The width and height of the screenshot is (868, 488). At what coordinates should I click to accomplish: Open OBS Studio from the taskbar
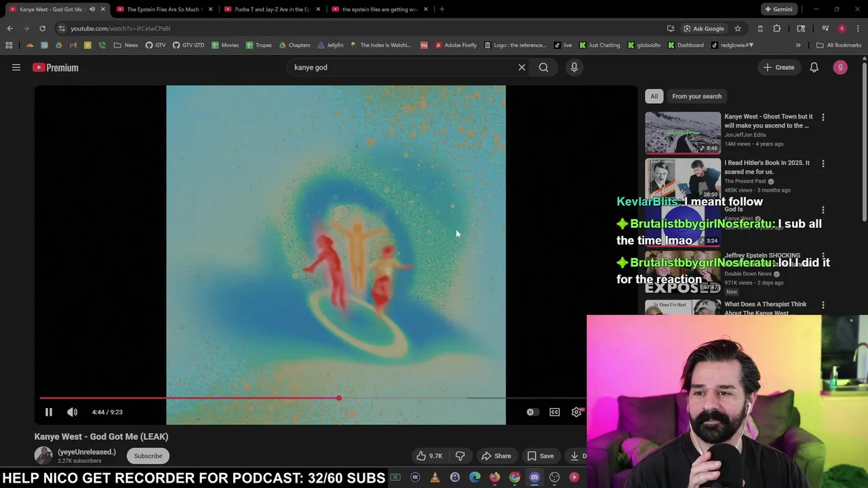(x=554, y=477)
